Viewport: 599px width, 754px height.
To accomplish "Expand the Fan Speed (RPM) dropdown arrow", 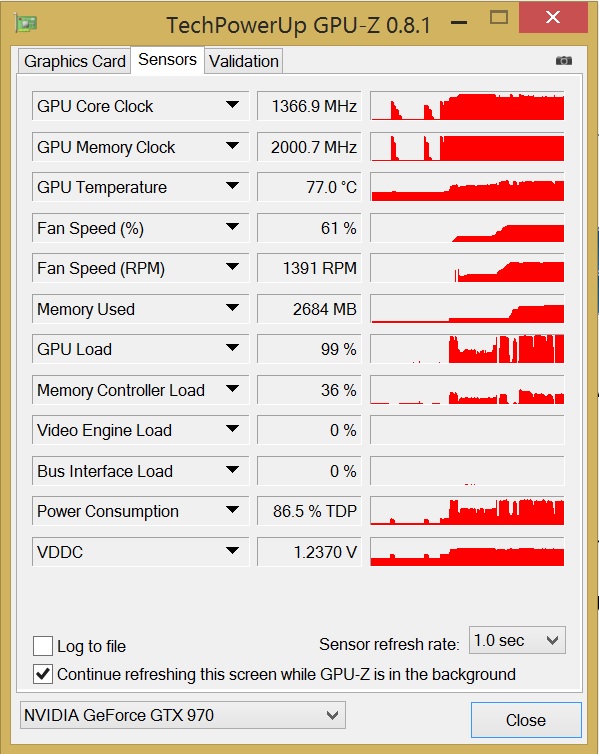I will pos(232,267).
